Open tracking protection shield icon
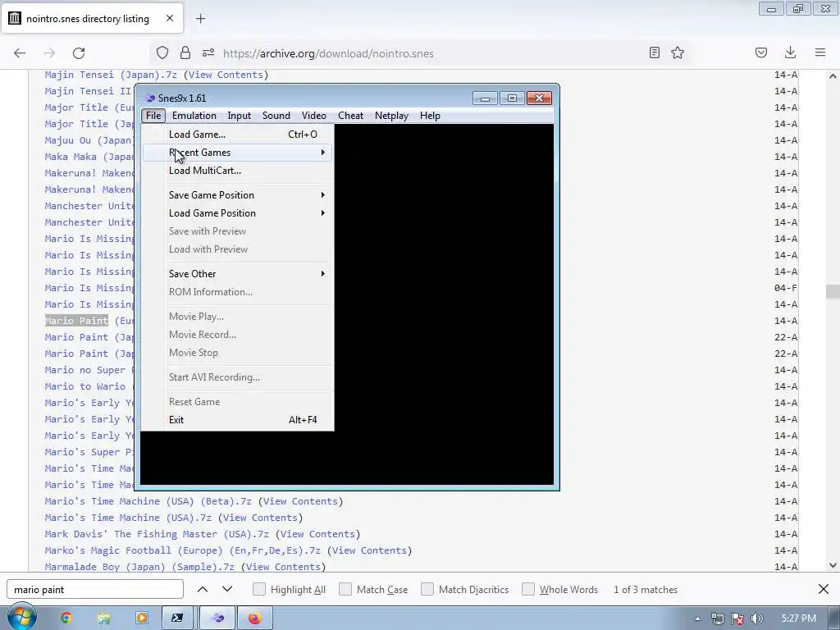Screen dimensions: 840x630 [x=162, y=53]
